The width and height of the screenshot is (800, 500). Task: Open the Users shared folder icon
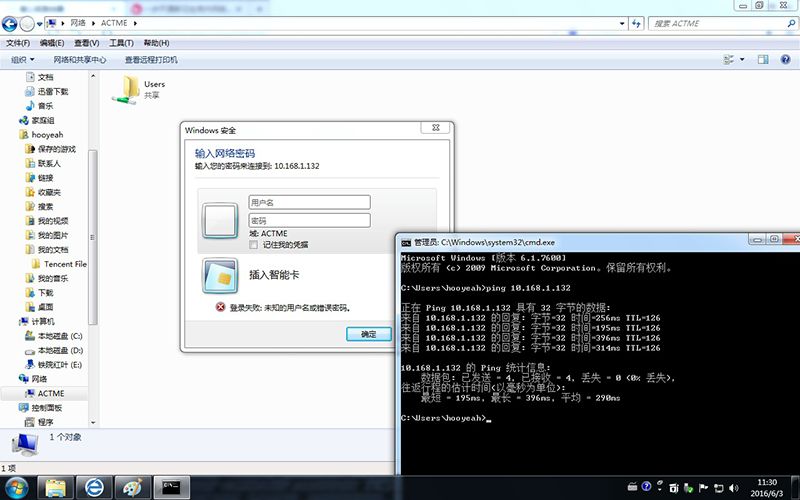(127, 88)
